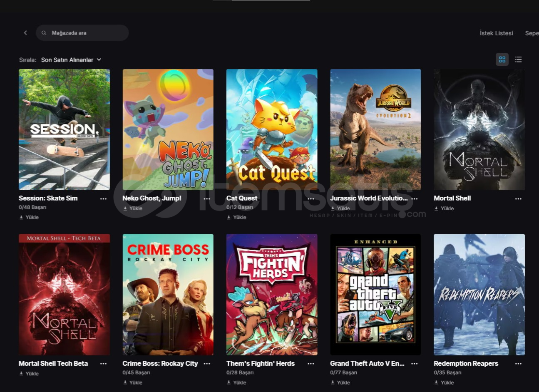Click the Them's Fightin' Herds title
The height and width of the screenshot is (392, 539).
(x=261, y=363)
